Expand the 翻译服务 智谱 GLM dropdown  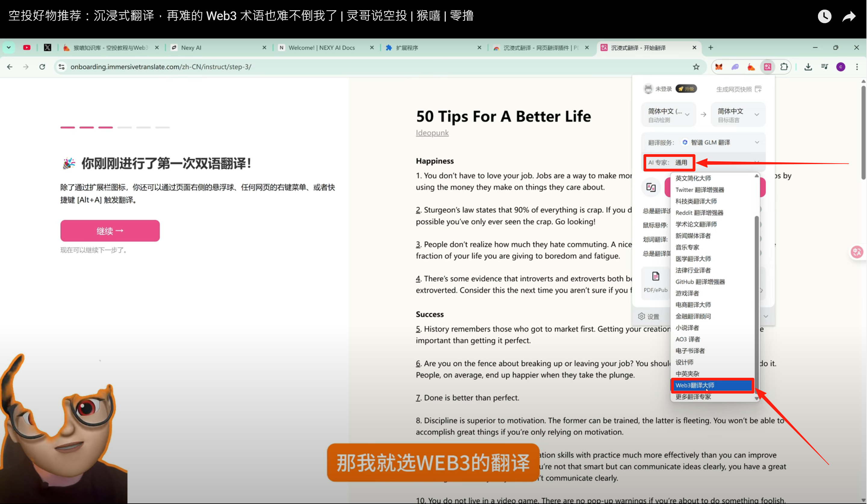[703, 142]
